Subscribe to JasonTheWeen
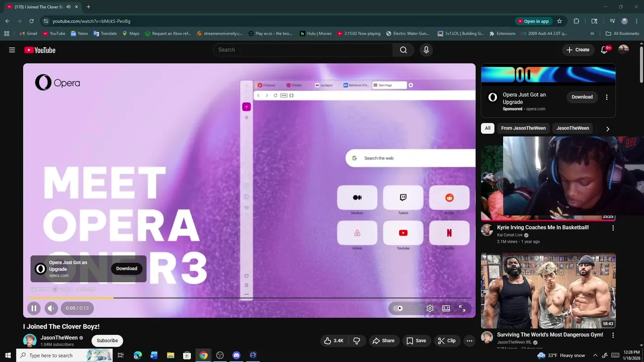The width and height of the screenshot is (644, 362). tap(107, 340)
